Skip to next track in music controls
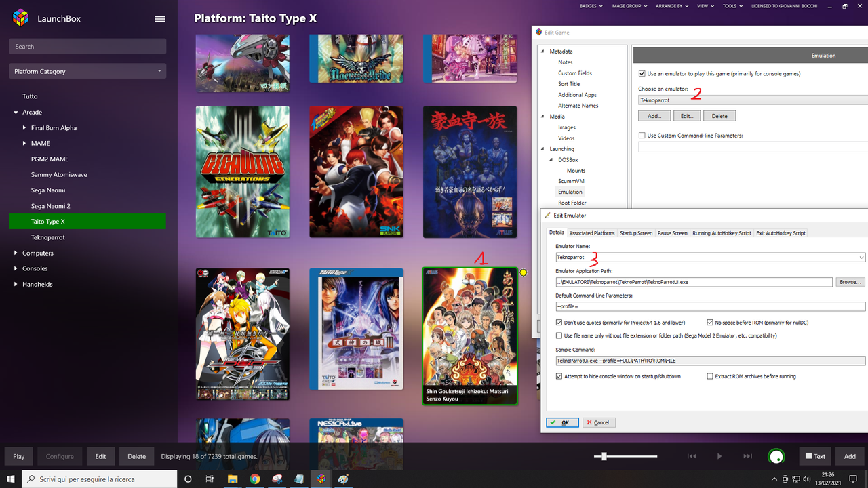 747,456
